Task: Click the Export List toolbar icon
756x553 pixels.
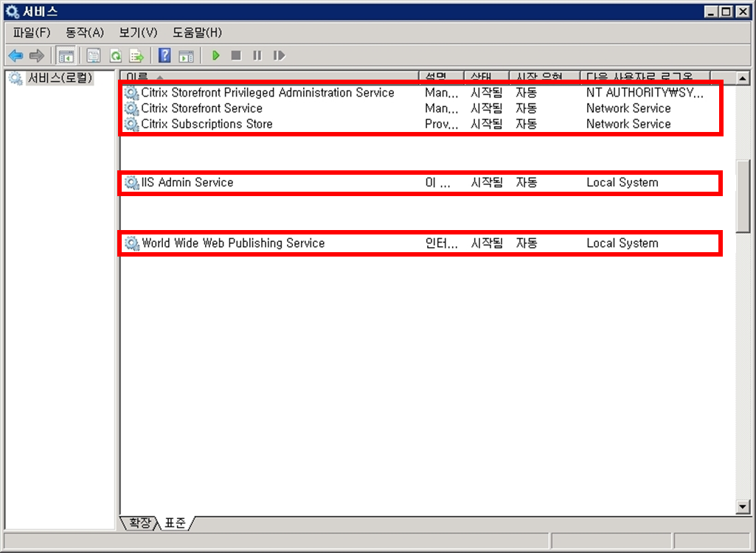Action: point(137,56)
